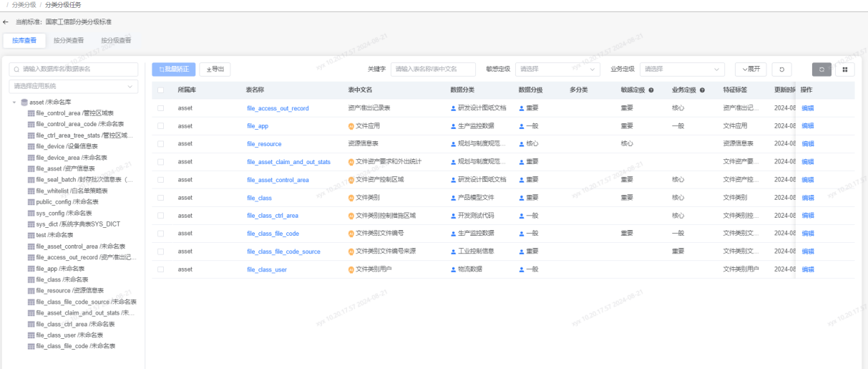Click the grid view icon button
This screenshot has width=868, height=369.
(844, 70)
